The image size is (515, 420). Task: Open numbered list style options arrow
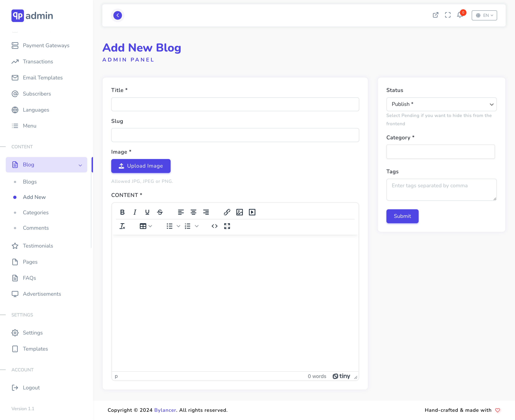(197, 226)
